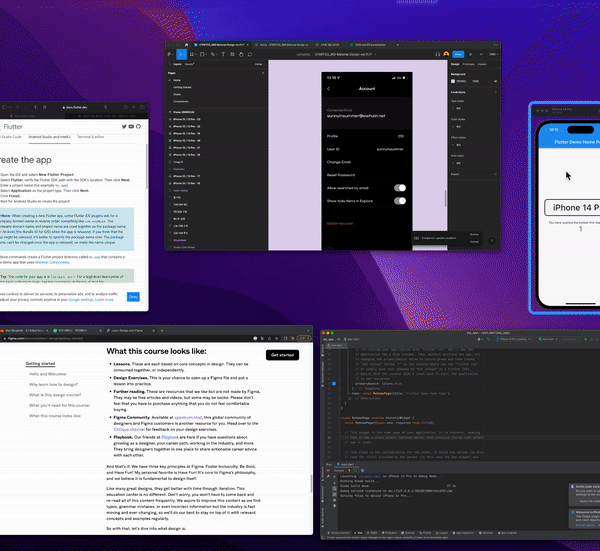The height and width of the screenshot is (551, 600).
Task: Open the Problems tab in Android Studio bottom bar
Action: pos(389,533)
